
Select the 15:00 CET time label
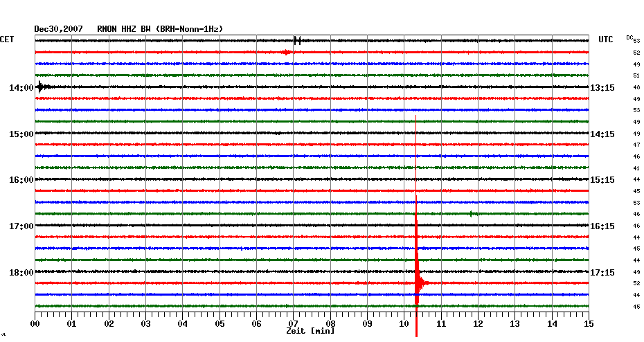coord(21,134)
